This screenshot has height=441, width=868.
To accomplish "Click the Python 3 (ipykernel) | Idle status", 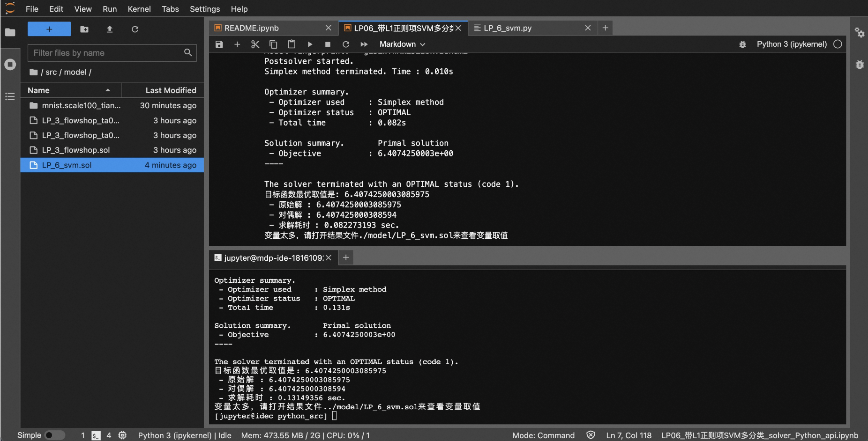I will [185, 435].
